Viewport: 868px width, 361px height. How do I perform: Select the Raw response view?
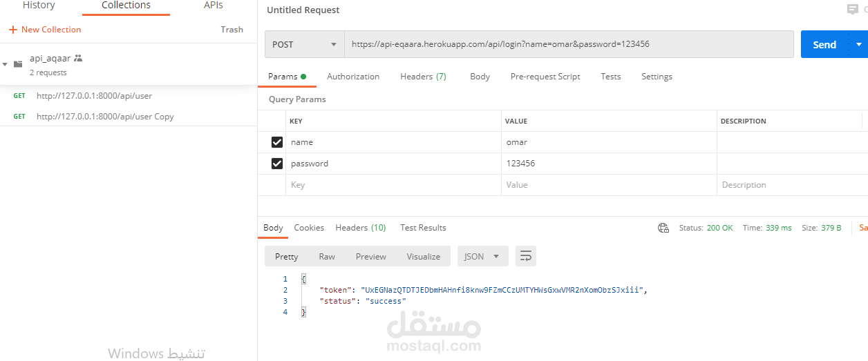point(327,256)
